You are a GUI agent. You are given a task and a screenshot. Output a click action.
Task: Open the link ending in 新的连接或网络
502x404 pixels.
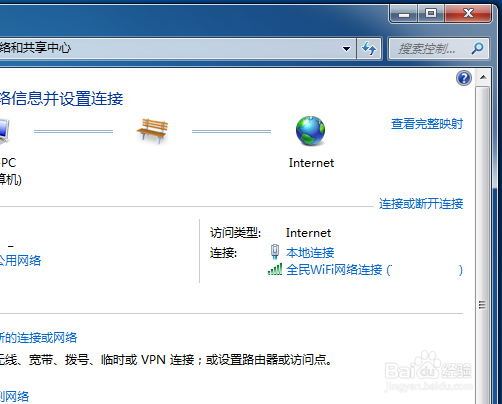click(x=38, y=338)
